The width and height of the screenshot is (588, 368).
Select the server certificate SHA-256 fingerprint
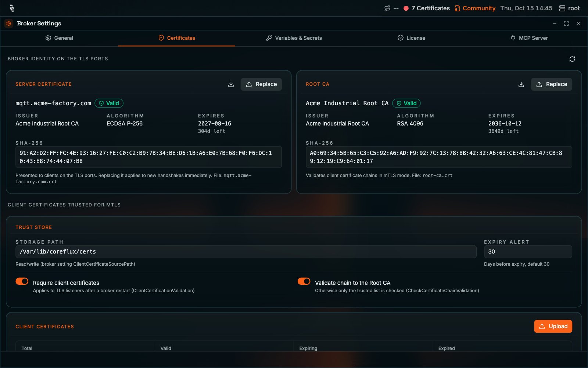coord(148,157)
